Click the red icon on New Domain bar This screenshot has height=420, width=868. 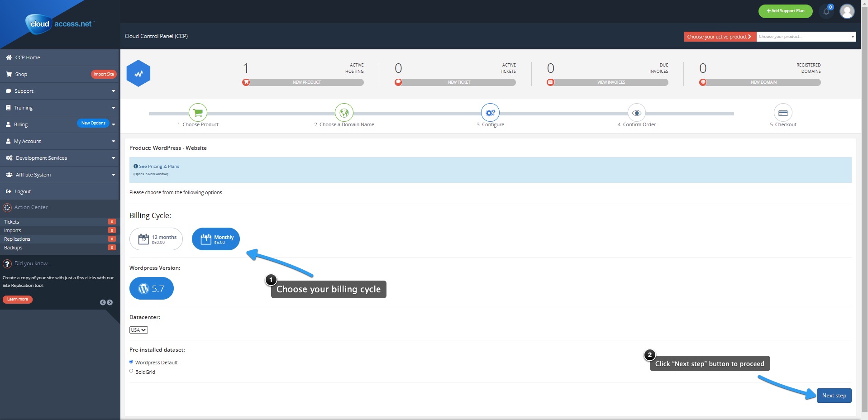point(703,82)
